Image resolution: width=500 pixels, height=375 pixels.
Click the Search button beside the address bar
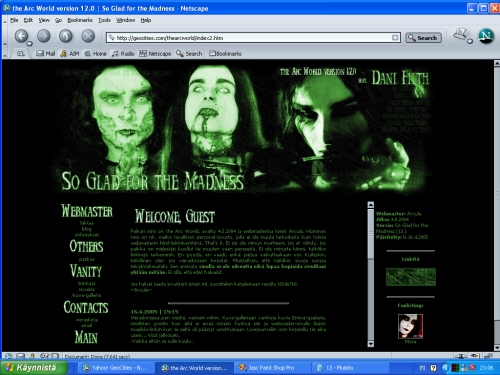click(x=423, y=38)
